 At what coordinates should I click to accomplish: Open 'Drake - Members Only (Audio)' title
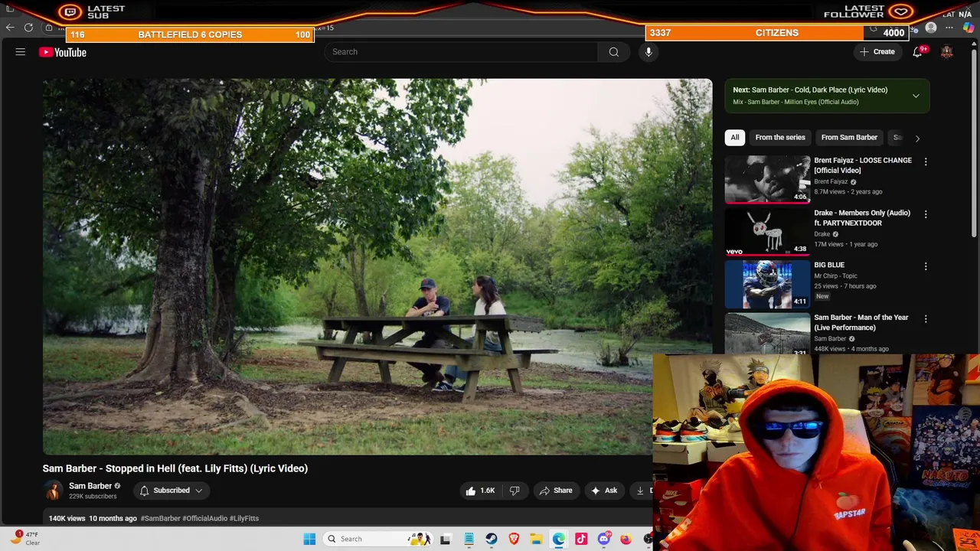862,217
